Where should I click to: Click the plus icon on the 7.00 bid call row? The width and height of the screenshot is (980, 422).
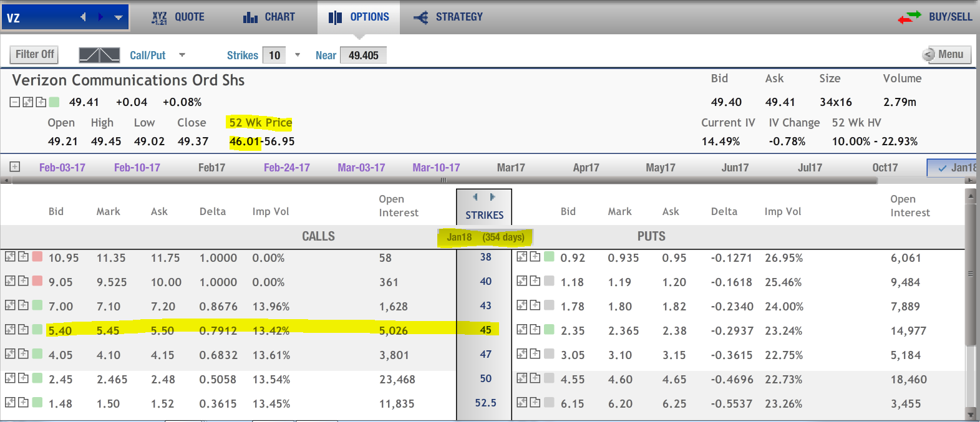click(23, 305)
